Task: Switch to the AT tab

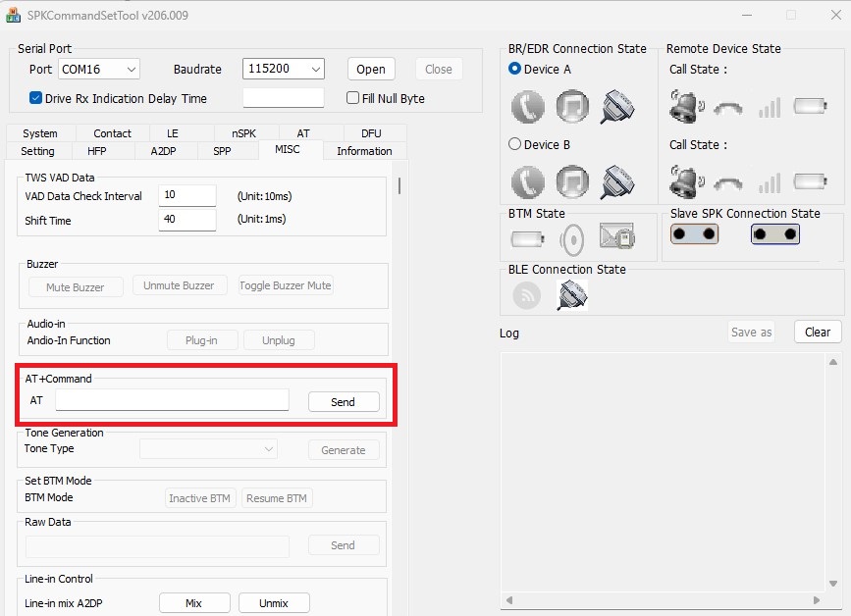Action: (x=303, y=133)
